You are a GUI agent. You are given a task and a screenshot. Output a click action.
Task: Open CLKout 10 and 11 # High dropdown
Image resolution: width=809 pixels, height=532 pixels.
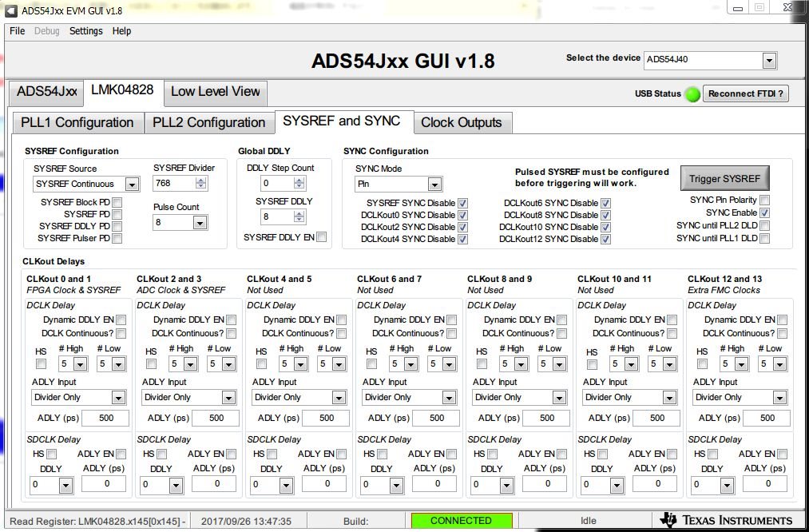point(631,364)
